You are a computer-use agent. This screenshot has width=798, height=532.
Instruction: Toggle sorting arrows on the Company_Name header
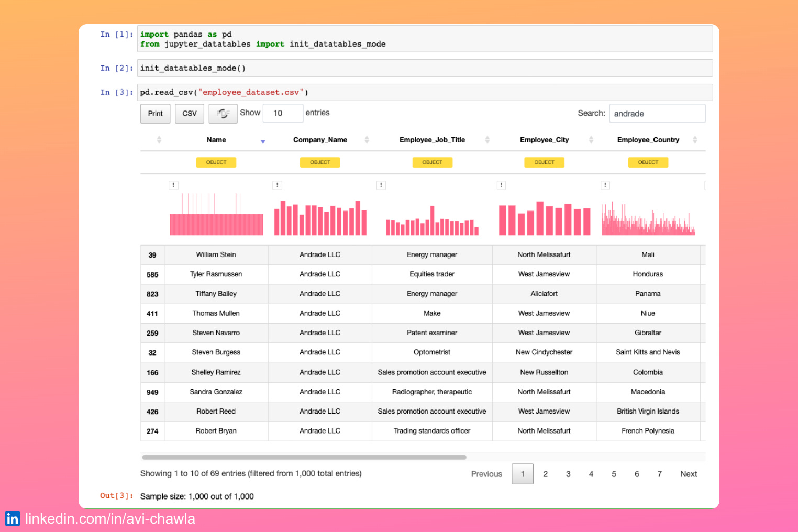click(x=367, y=139)
